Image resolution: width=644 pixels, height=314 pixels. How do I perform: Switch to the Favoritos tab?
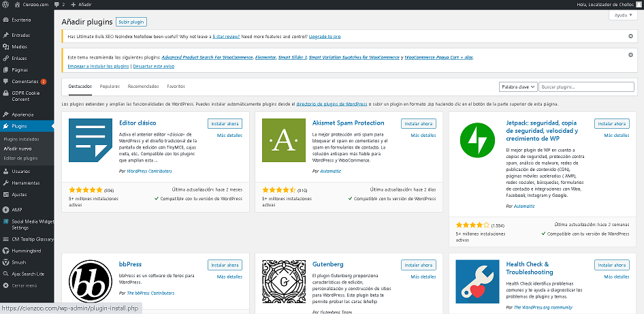[176, 87]
